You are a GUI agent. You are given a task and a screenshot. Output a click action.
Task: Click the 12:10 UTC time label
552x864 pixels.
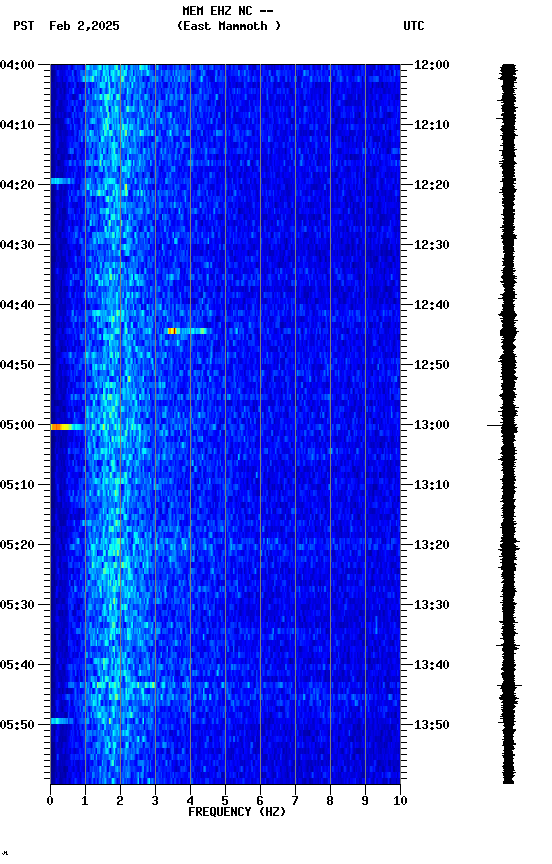click(432, 125)
